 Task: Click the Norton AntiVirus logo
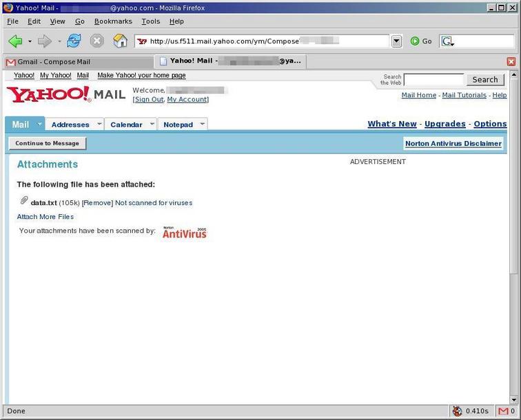pos(185,233)
